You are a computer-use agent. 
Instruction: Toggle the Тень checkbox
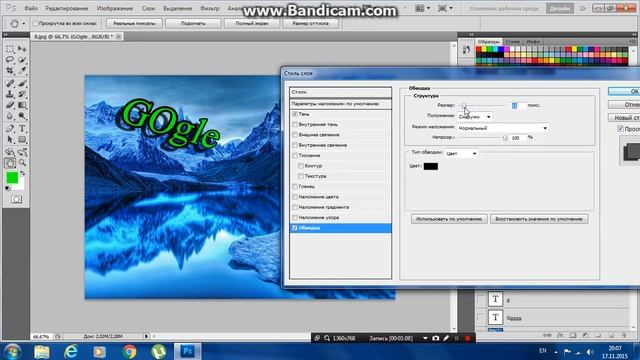point(295,114)
